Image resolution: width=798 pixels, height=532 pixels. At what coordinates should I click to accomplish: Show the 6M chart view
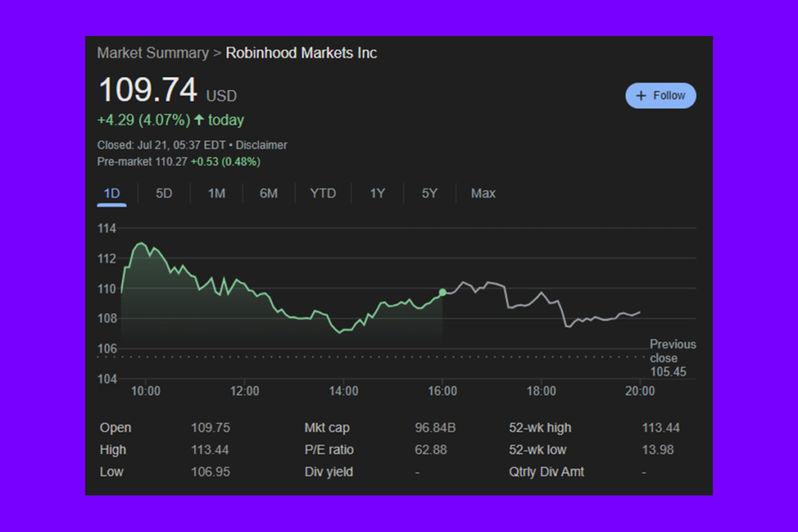268,193
